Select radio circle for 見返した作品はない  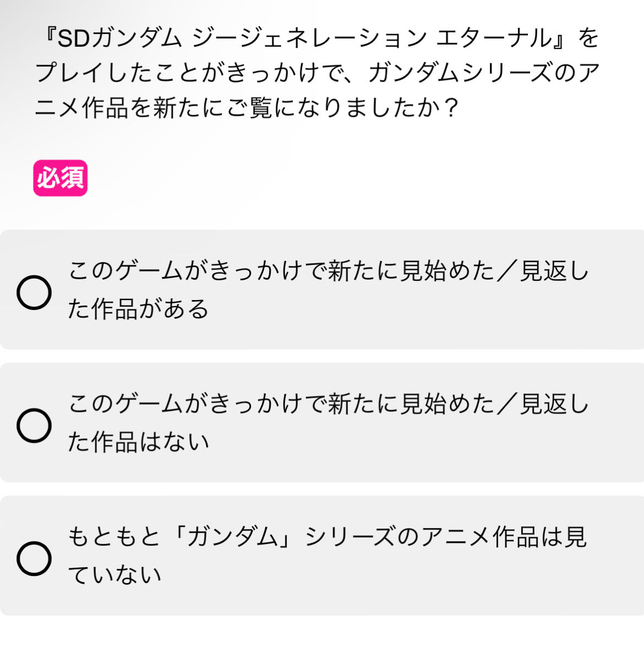pos(34,426)
